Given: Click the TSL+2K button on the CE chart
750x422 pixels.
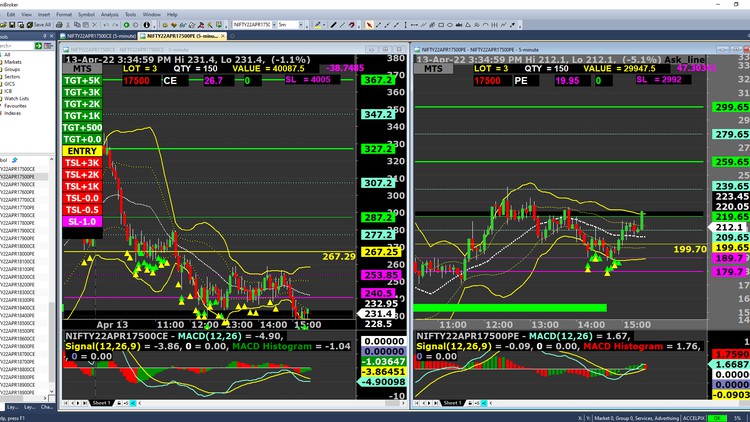Looking at the screenshot, I should (x=82, y=175).
